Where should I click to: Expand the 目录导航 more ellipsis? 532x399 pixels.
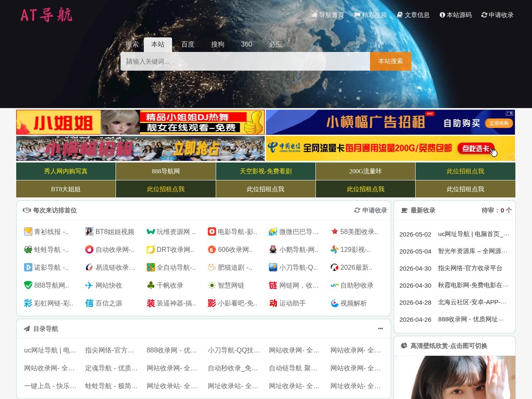pos(380,329)
